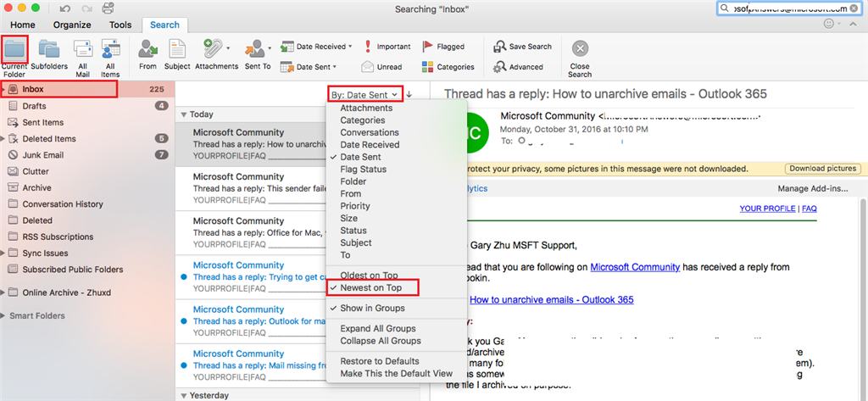Viewport: 868px width, 401px height.
Task: Sort the list by Priority
Action: [355, 206]
